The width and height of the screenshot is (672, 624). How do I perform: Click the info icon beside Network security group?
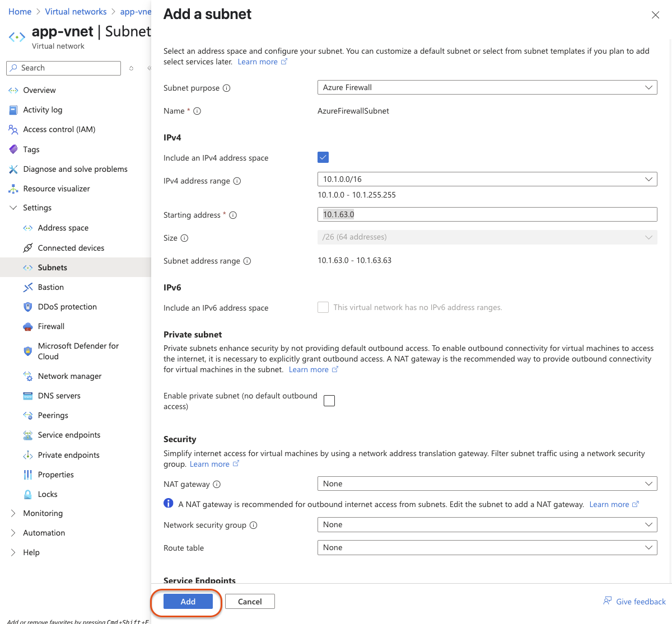(x=254, y=525)
